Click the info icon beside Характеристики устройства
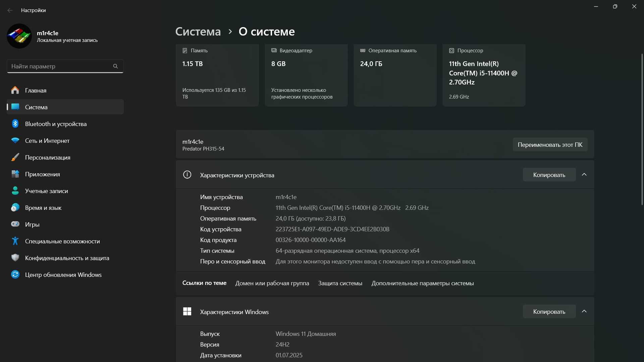 187,175
